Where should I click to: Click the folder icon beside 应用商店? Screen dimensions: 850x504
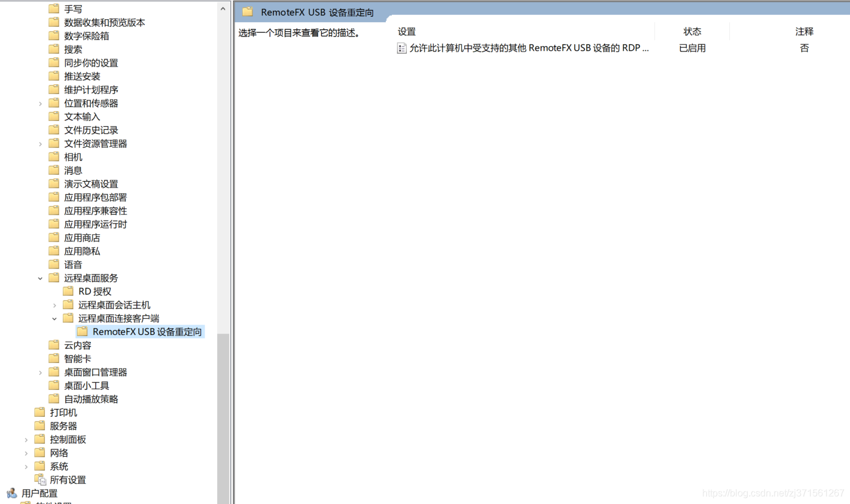click(54, 237)
